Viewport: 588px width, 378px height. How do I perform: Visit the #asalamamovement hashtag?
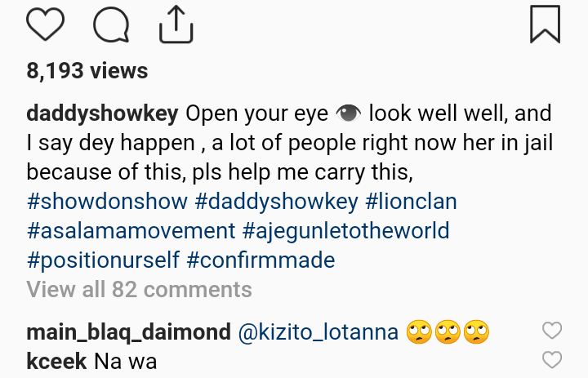tap(131, 230)
